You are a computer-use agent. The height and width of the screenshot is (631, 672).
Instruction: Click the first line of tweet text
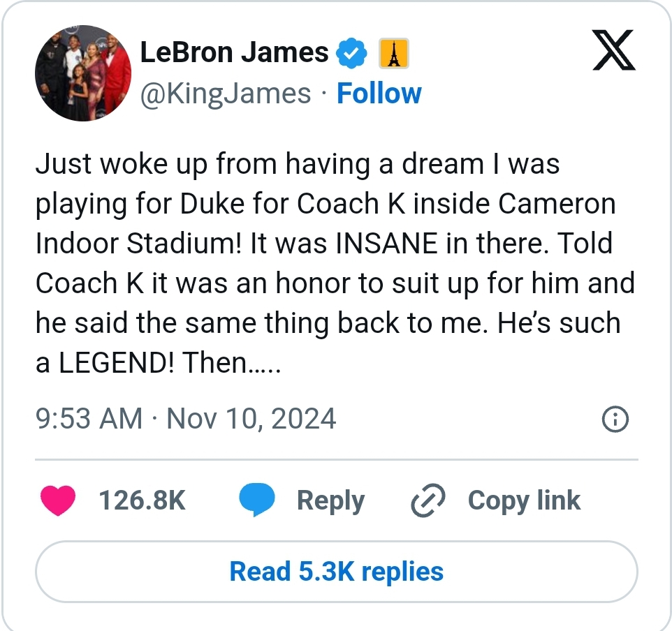(298, 165)
